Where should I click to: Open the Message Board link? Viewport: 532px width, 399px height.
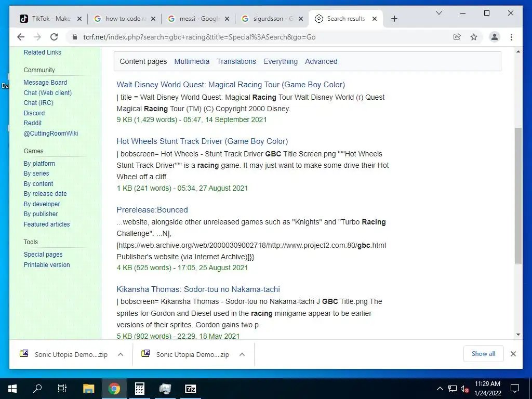tap(45, 83)
